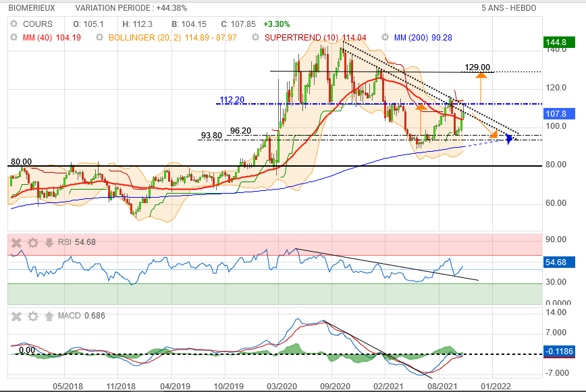Click the 54.68 RSI value tag
This screenshot has height=392, width=586.
point(559,262)
